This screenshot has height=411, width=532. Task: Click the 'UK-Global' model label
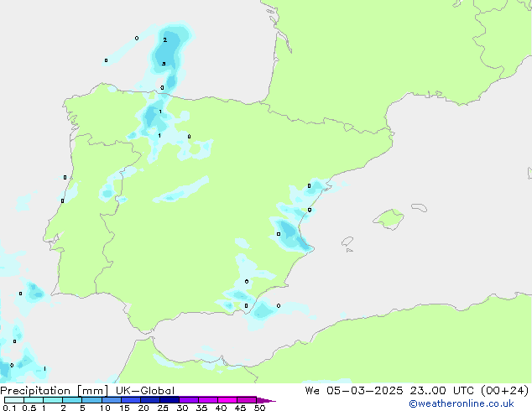click(145, 391)
